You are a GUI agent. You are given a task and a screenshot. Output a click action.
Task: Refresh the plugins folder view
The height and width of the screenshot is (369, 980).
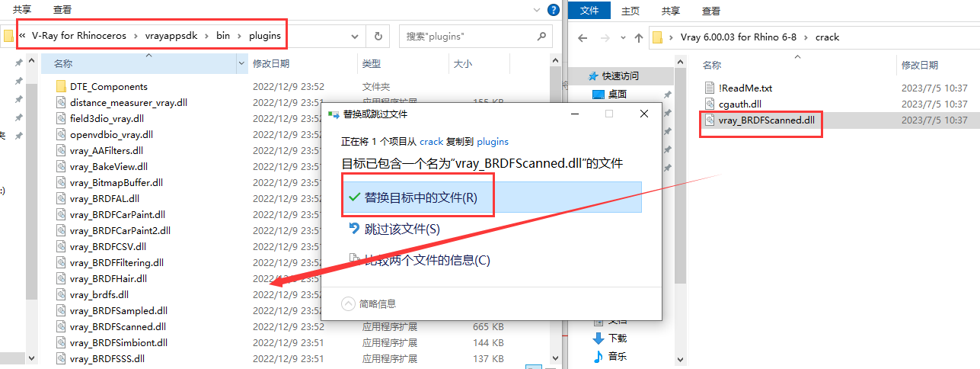[378, 36]
